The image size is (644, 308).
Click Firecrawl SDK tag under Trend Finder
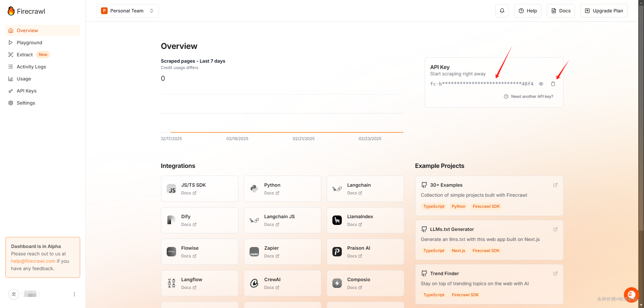click(465, 295)
